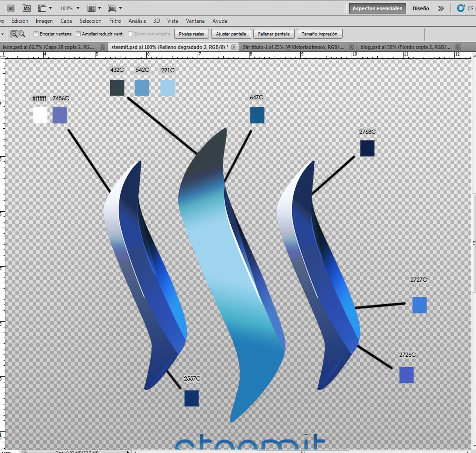Click the 7456C purple color swatch

(x=60, y=115)
